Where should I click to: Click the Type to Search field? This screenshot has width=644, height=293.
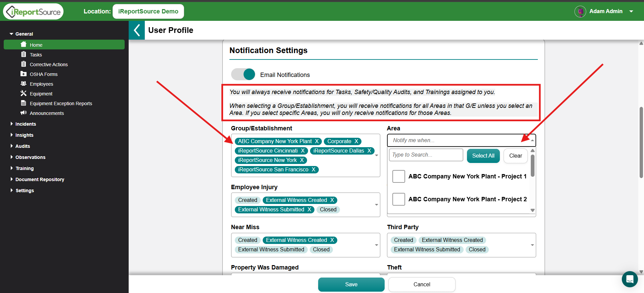pyautogui.click(x=426, y=155)
